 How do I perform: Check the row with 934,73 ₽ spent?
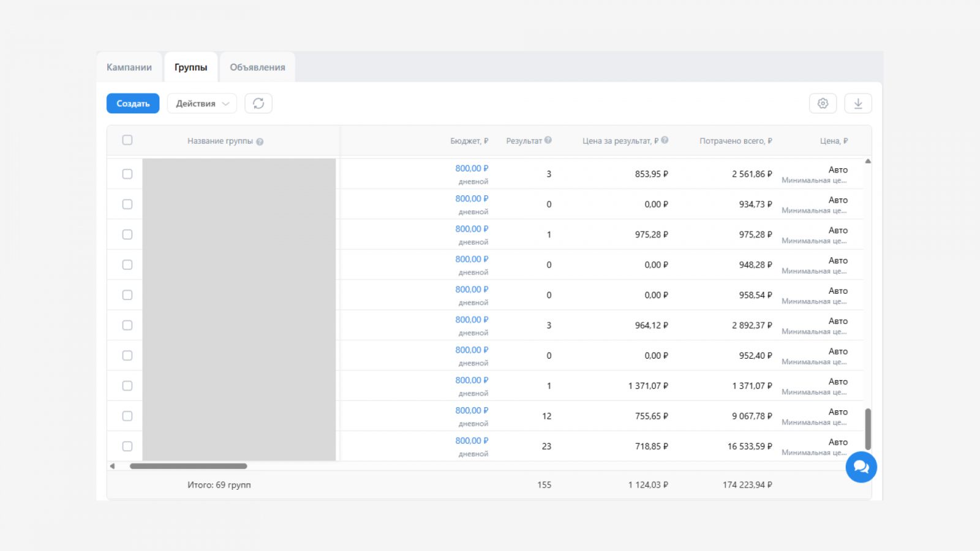click(x=127, y=204)
